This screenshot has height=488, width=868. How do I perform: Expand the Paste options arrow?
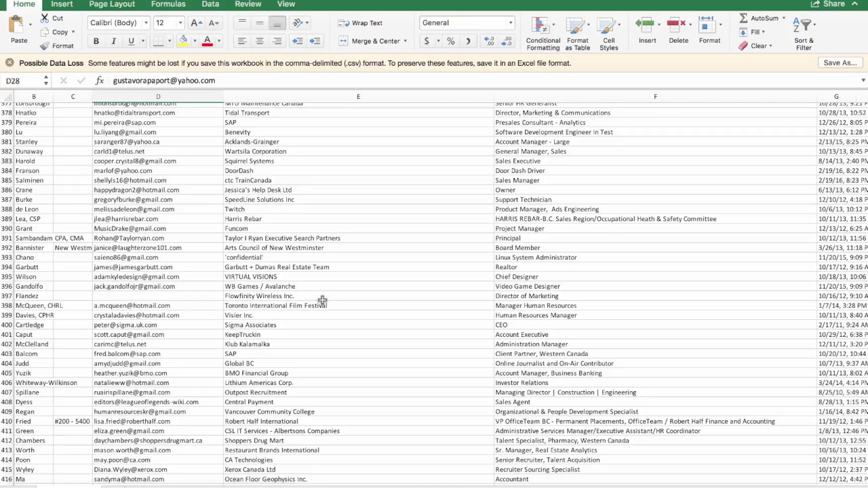[30, 24]
